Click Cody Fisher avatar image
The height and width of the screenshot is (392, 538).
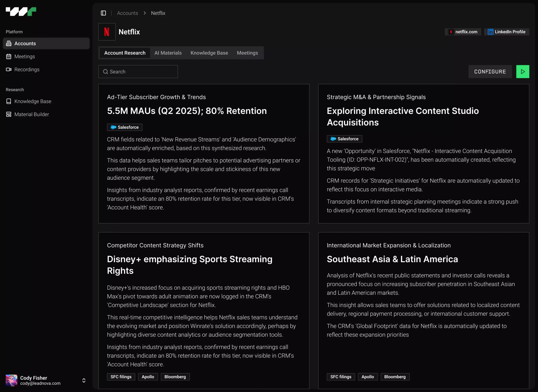click(11, 380)
